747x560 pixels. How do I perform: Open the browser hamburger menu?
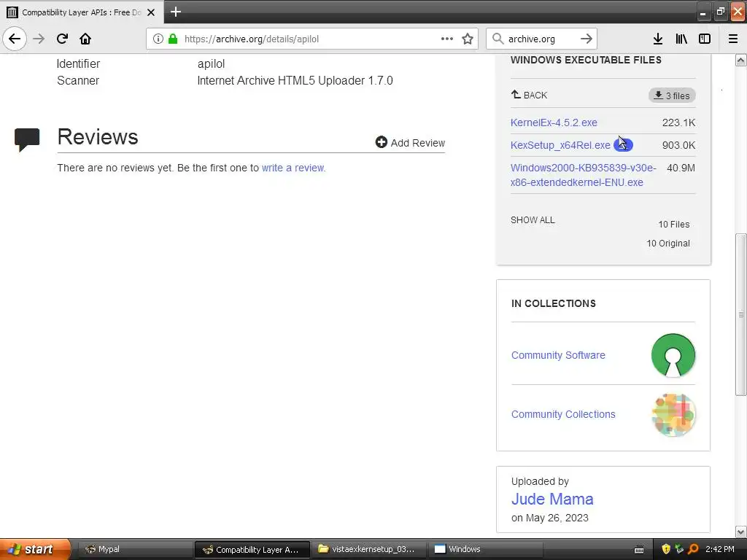click(733, 39)
